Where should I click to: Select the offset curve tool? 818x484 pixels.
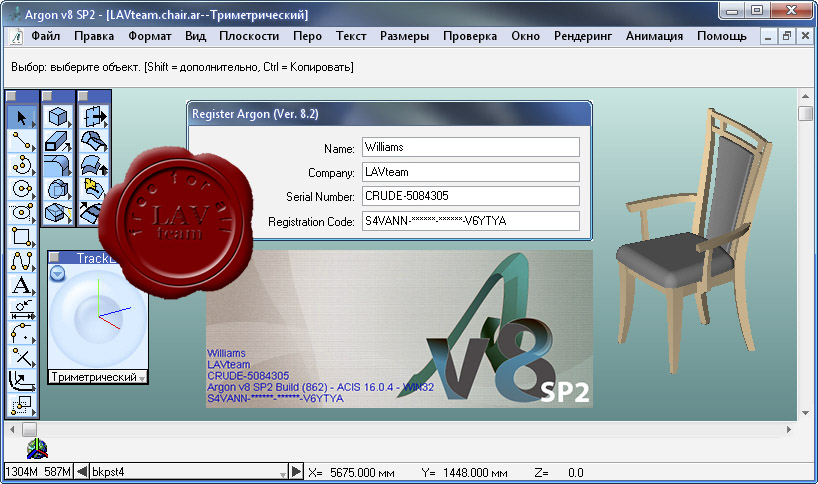click(22, 381)
